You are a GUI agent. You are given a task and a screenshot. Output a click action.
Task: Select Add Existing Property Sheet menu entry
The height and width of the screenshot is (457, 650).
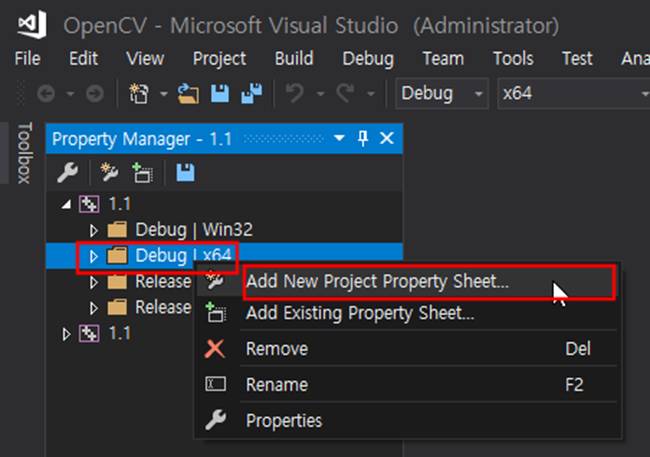tap(359, 313)
